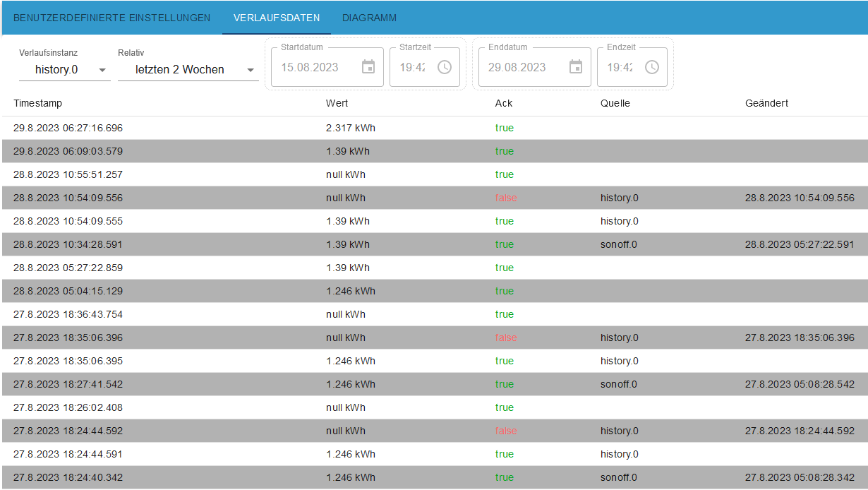Viewport: 868px width, 490px height.
Task: Select the Verlaufsdaten tab
Action: pos(277,18)
